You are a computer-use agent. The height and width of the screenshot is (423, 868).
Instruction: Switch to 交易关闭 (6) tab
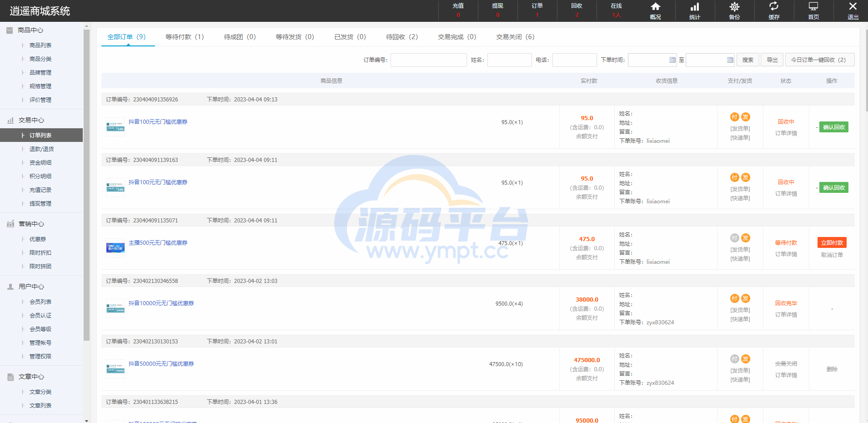515,37
